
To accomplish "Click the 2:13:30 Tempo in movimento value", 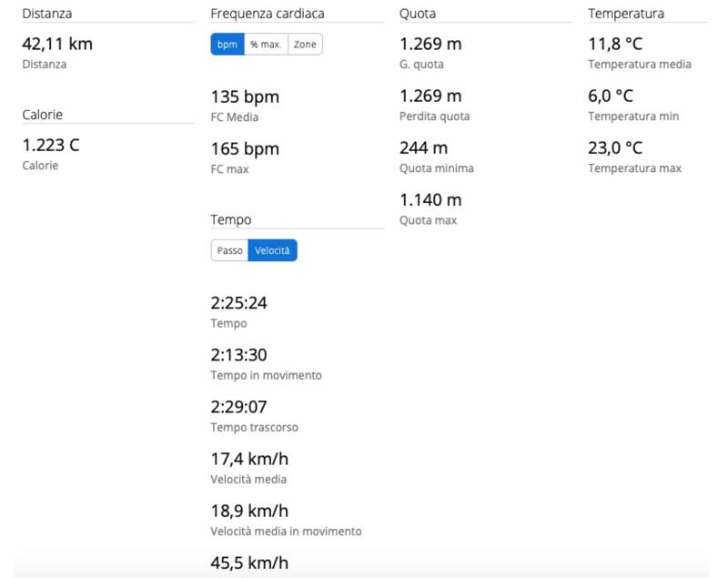I will 238,355.
